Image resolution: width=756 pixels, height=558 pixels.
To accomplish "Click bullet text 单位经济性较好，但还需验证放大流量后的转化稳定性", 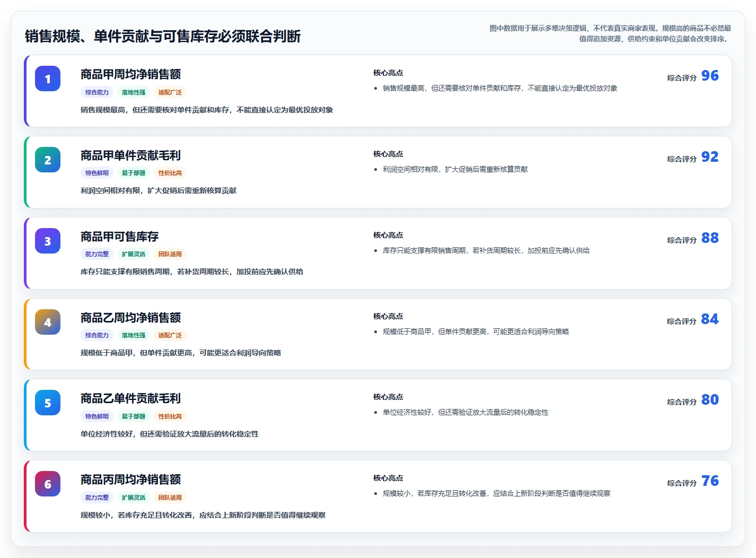I will tap(465, 412).
